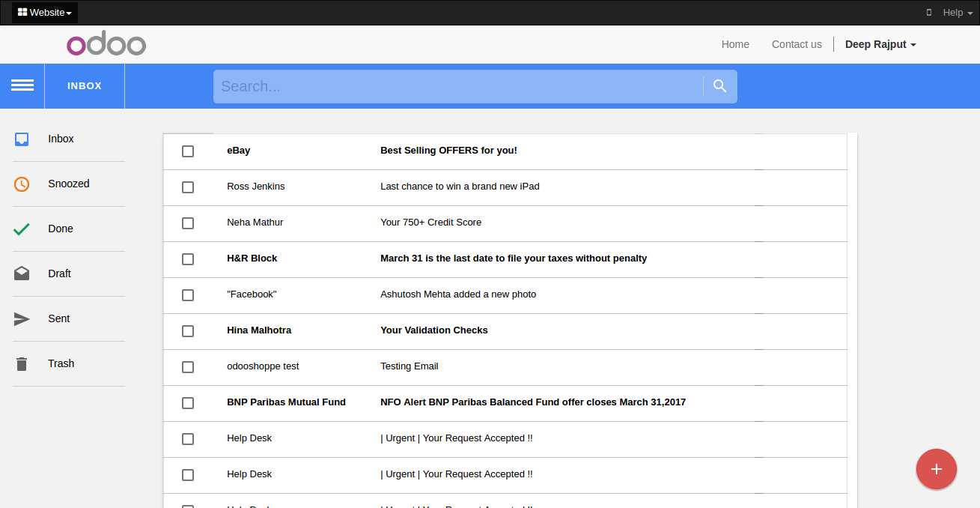Click the Draft envelope icon
980x508 pixels.
tap(22, 273)
